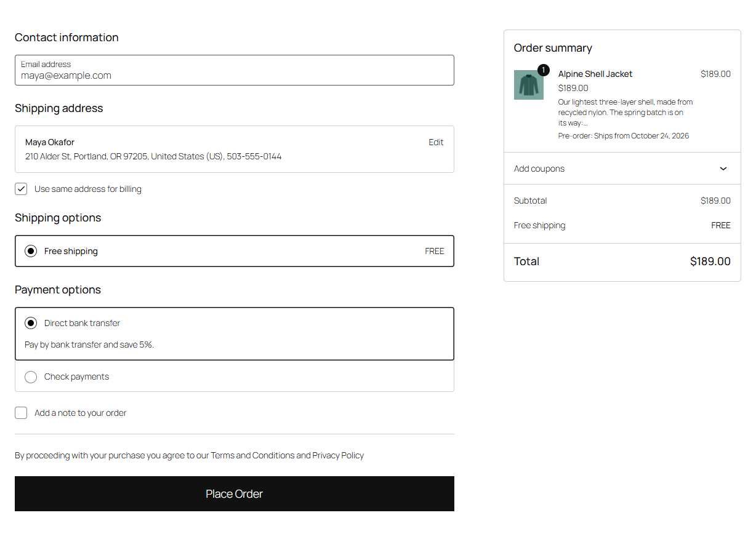Image resolution: width=756 pixels, height=558 pixels.
Task: Click the Pre-order ships from October 24 note
Action: coord(624,136)
